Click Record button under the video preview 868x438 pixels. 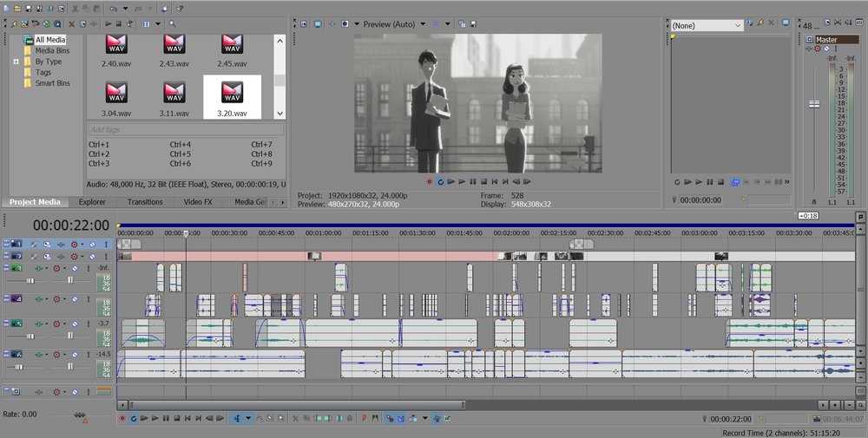(x=429, y=181)
